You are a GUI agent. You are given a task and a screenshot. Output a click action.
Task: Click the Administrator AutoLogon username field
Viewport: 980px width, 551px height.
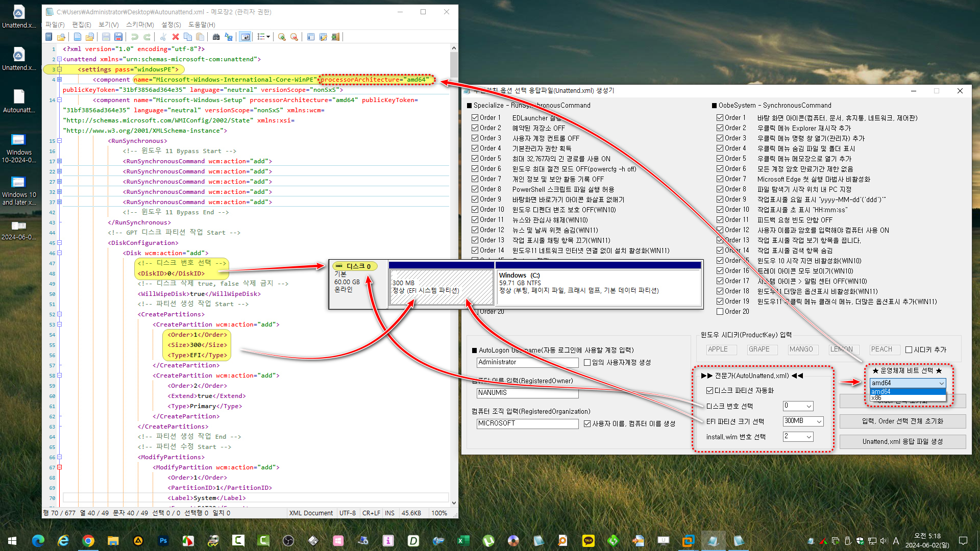click(527, 362)
